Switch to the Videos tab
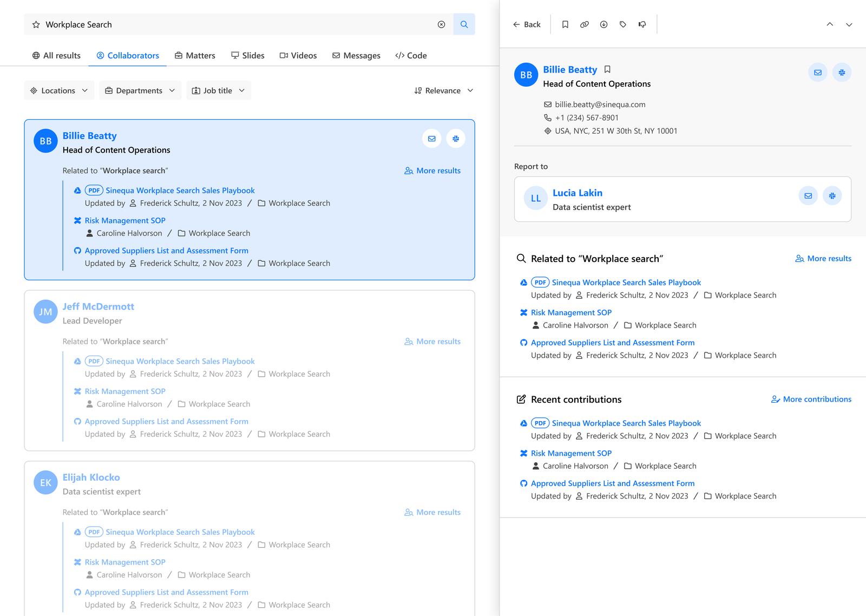 pos(298,55)
